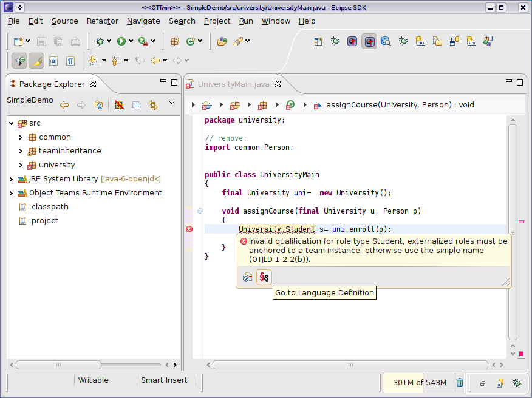Click the Save All toolbar icon

click(x=58, y=41)
